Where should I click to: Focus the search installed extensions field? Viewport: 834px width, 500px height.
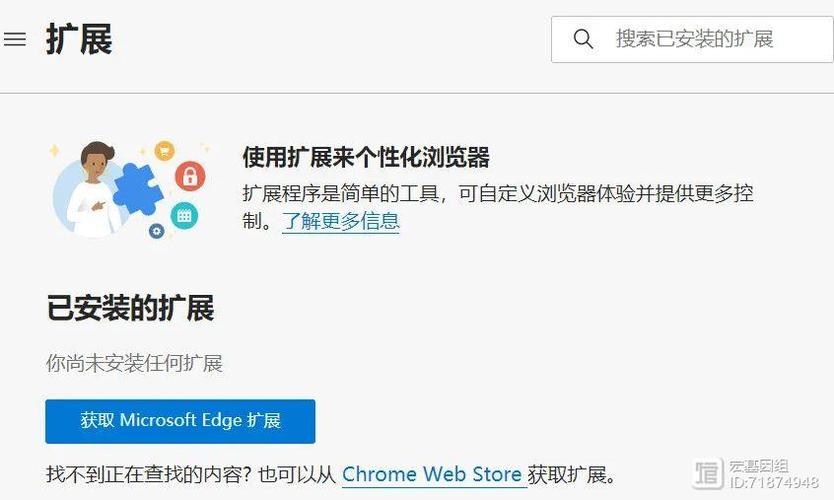tap(692, 39)
